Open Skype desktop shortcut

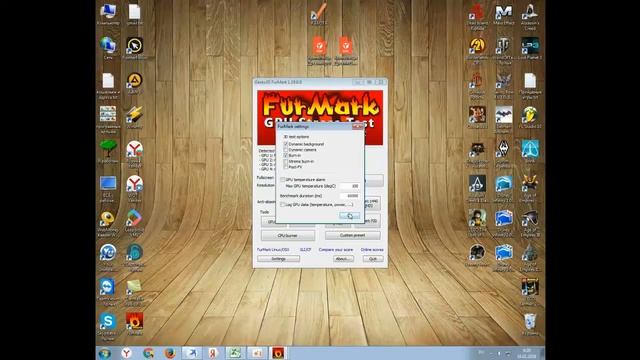click(x=108, y=325)
